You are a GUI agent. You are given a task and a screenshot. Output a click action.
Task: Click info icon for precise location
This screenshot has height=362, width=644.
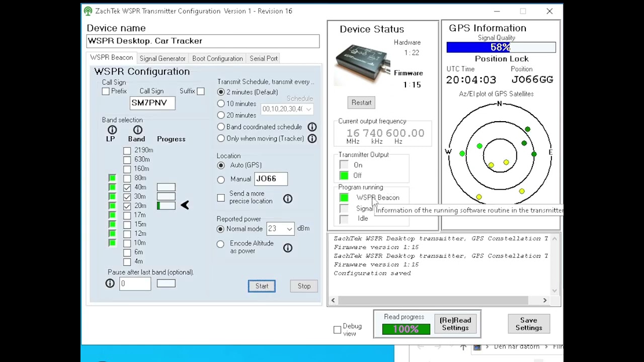pos(288,199)
